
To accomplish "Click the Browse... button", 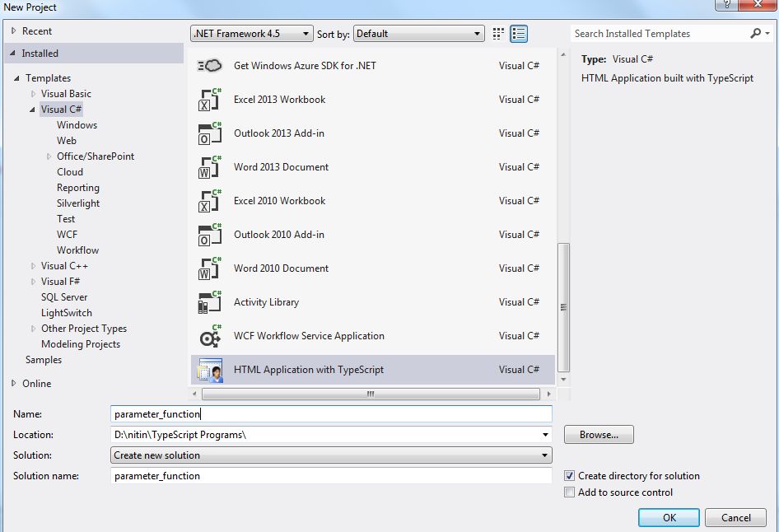I will click(599, 434).
